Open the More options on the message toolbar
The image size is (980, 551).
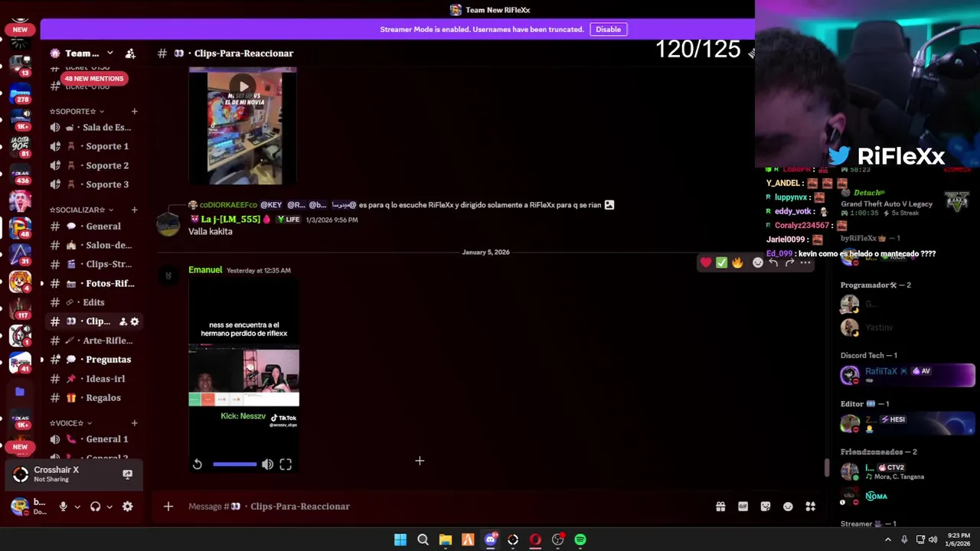pyautogui.click(x=805, y=262)
